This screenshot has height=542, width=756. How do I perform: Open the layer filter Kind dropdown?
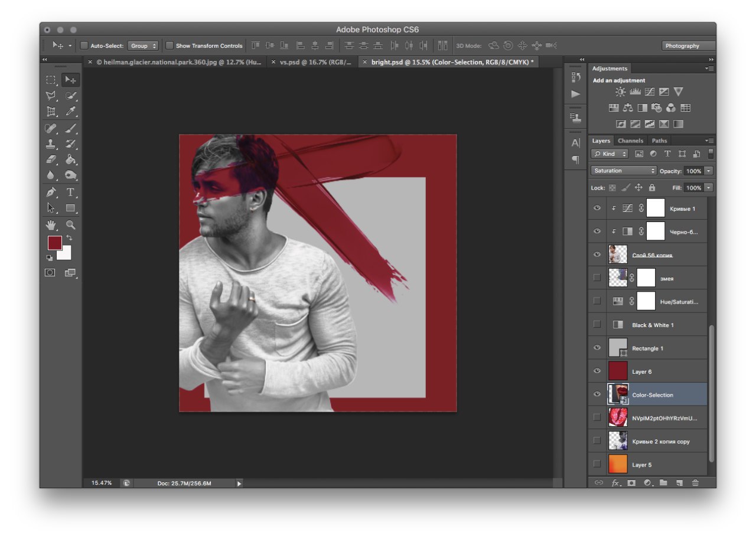pyautogui.click(x=611, y=154)
